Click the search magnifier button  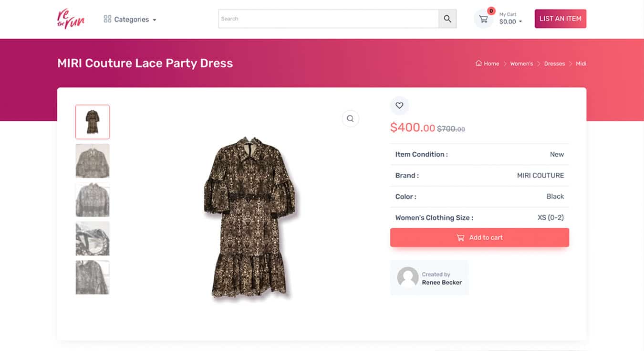(x=447, y=19)
